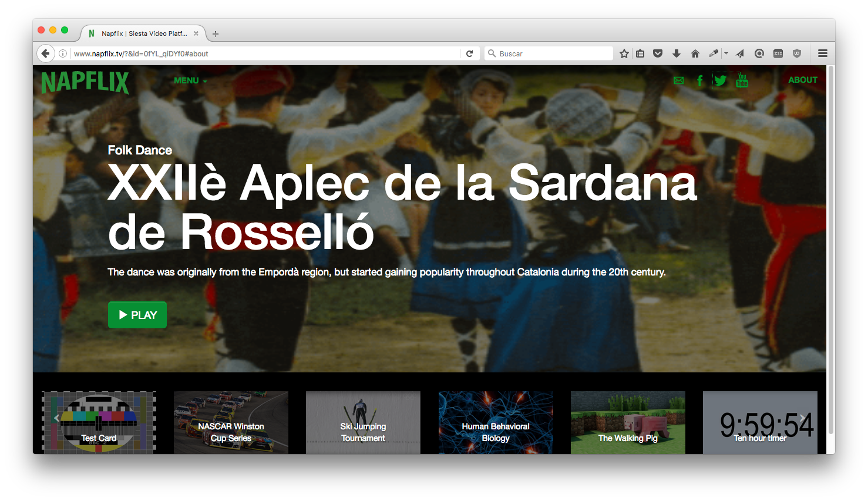868x501 pixels.
Task: Show bookmarks list icon
Action: 640,53
